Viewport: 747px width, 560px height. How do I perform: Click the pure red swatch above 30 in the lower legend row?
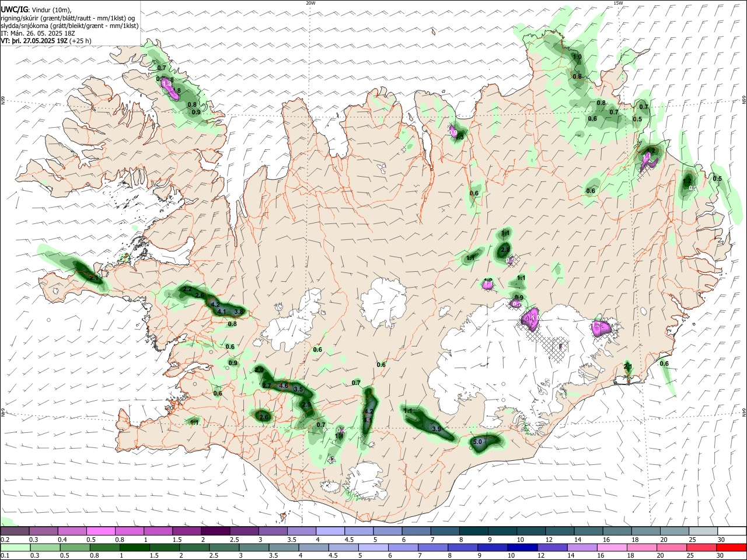click(x=731, y=547)
